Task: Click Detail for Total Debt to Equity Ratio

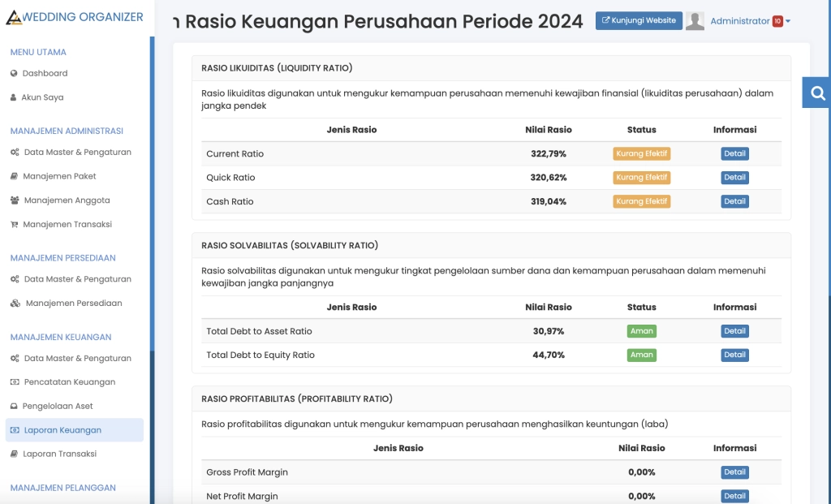Action: [734, 355]
